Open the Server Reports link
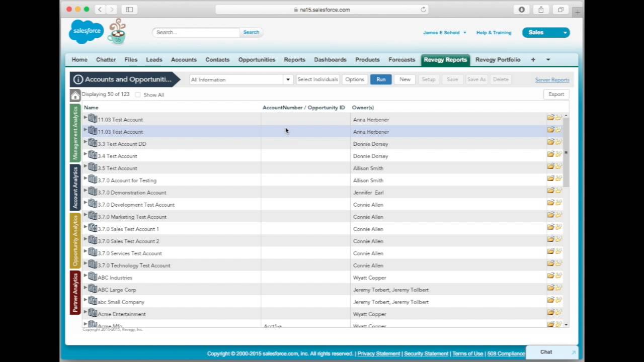Viewport: 644px width, 362px height. pos(552,79)
